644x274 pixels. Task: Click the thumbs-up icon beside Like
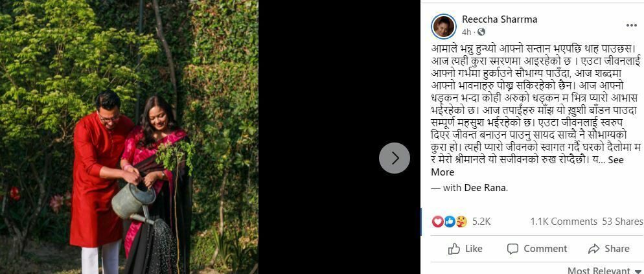click(454, 249)
